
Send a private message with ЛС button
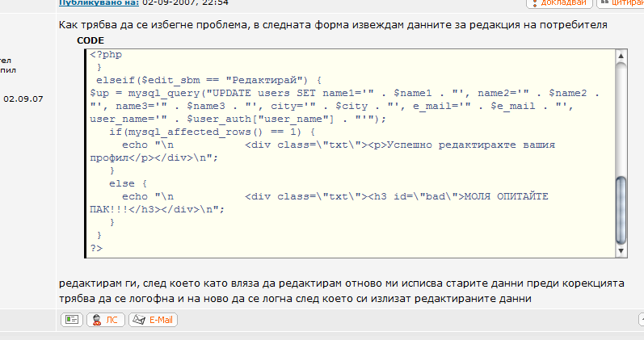106,320
